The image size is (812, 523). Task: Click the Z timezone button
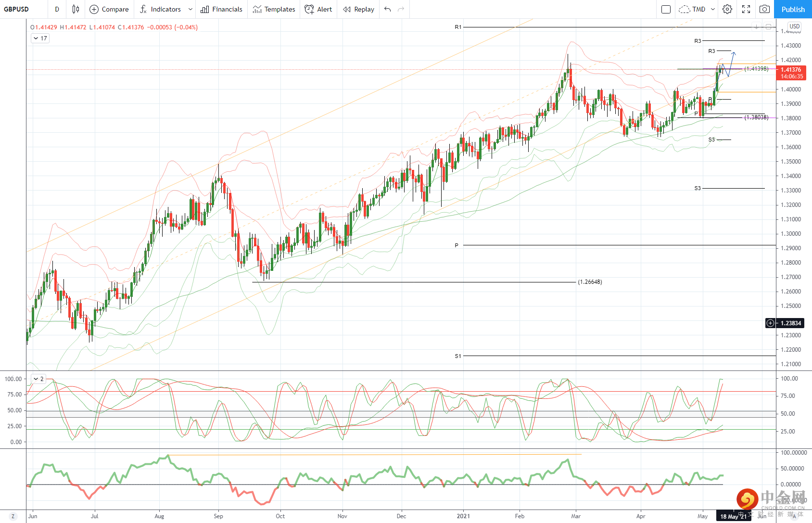click(x=13, y=516)
